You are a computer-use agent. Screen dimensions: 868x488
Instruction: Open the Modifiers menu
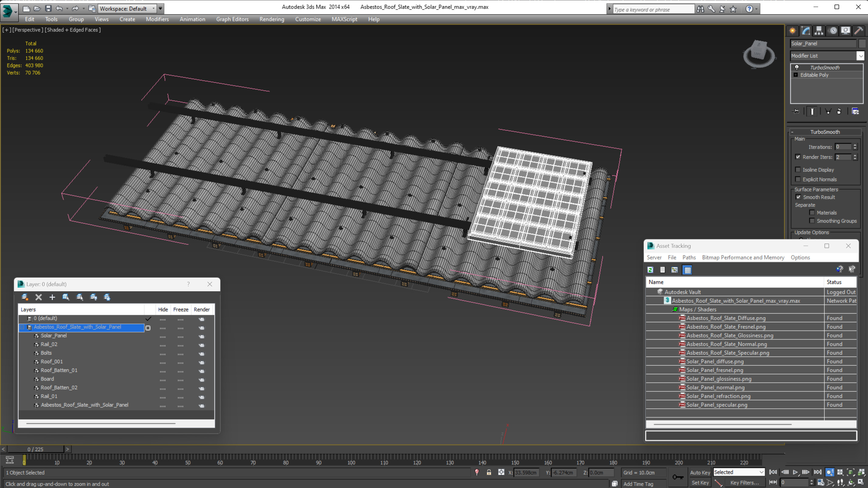(x=157, y=19)
